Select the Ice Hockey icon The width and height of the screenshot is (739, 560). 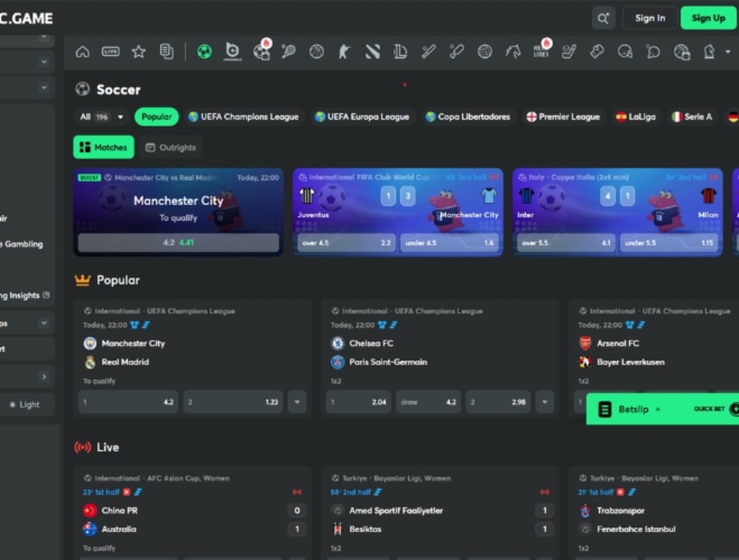(569, 51)
